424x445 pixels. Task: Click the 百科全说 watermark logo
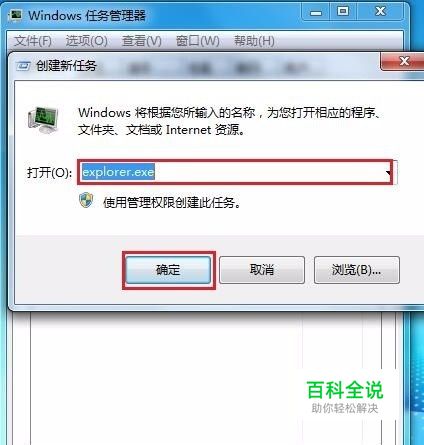tap(345, 397)
